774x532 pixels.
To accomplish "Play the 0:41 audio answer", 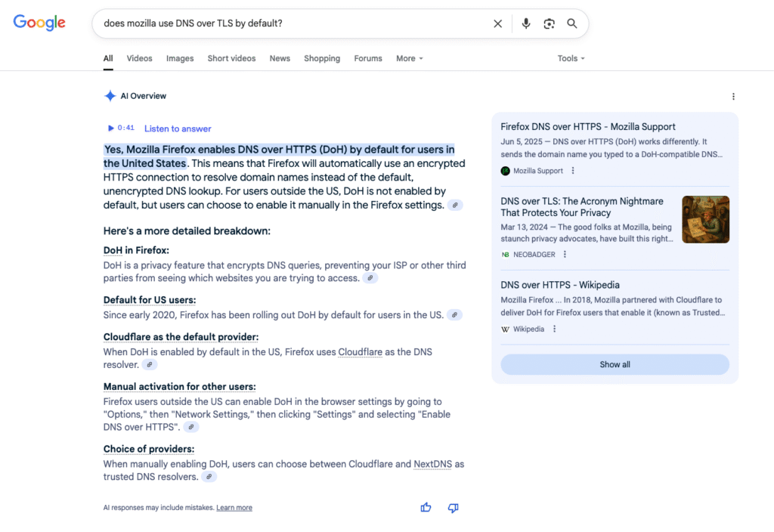I will (x=121, y=128).
